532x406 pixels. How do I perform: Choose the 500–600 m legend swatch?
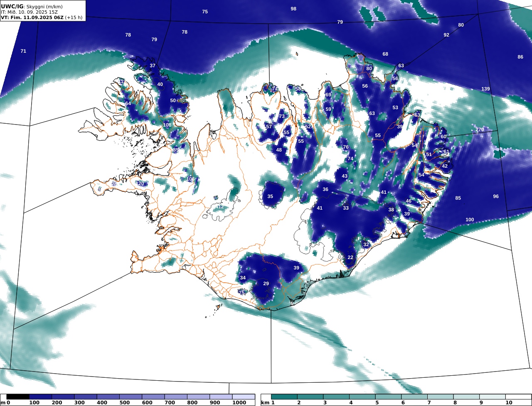[131, 397]
